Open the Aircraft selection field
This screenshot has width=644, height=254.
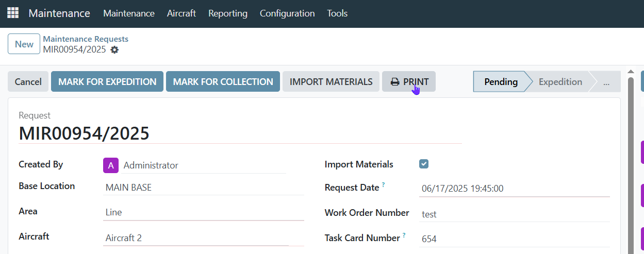pos(204,238)
